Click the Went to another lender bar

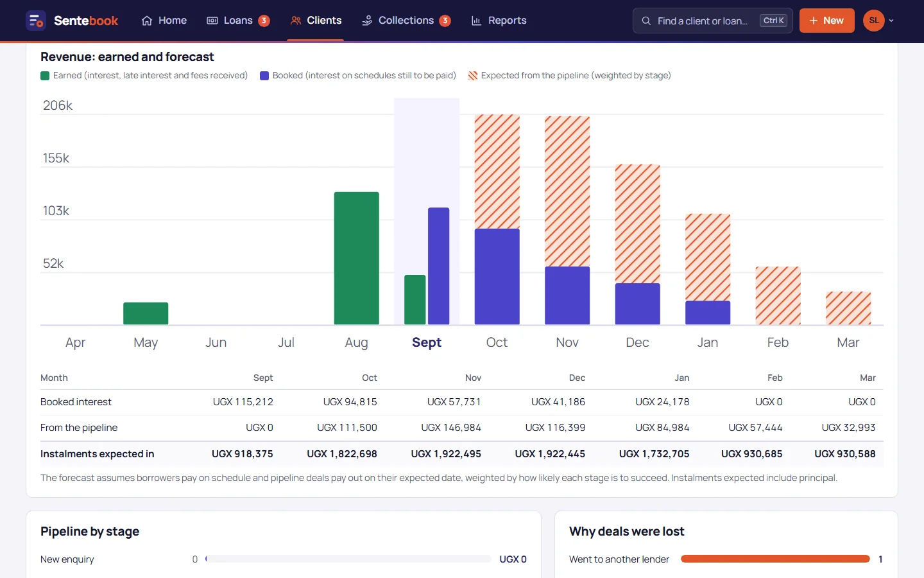click(775, 559)
